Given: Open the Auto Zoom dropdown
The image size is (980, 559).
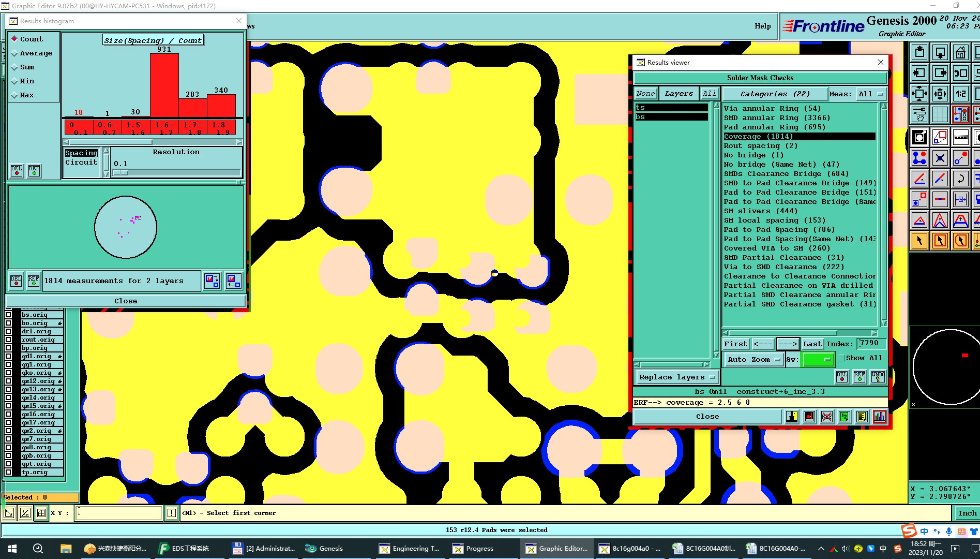Looking at the screenshot, I should tap(753, 359).
